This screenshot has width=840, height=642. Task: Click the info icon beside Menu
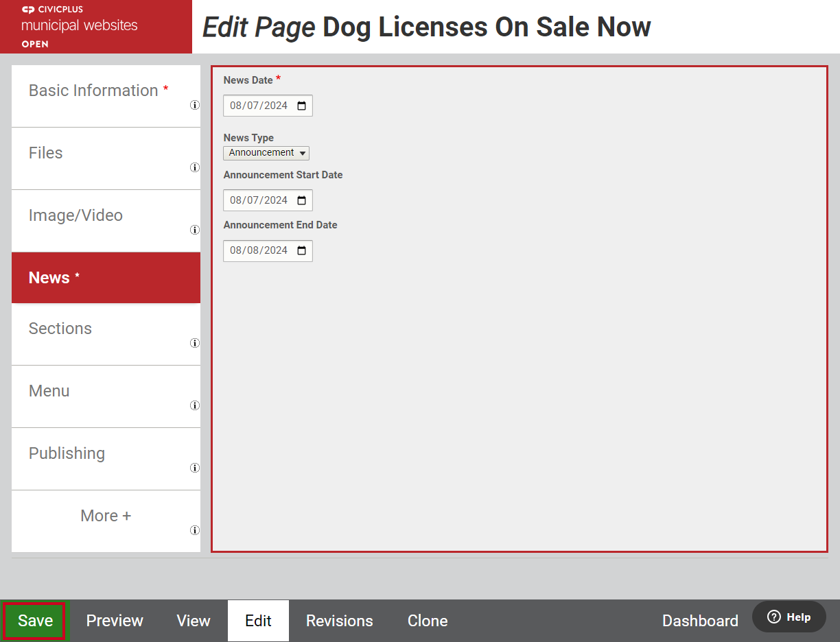click(195, 405)
